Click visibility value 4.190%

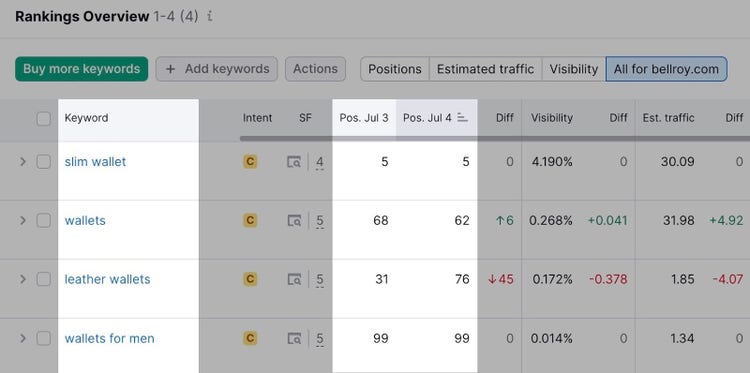pos(552,162)
